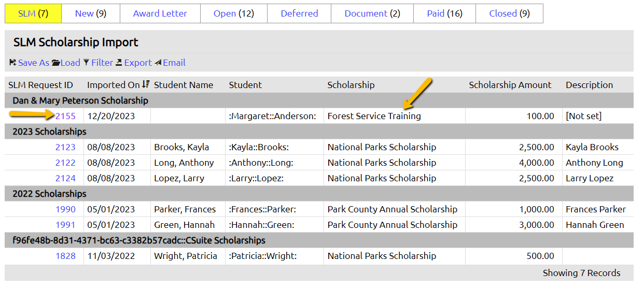Viewport: 644px width, 289px height.
Task: Collapse the 2022 Scholarships group header
Action: [49, 194]
